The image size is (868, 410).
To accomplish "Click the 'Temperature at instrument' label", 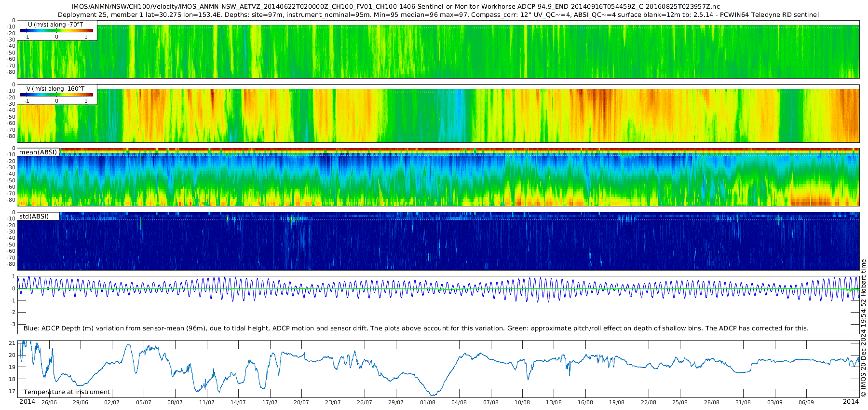I will (67, 392).
